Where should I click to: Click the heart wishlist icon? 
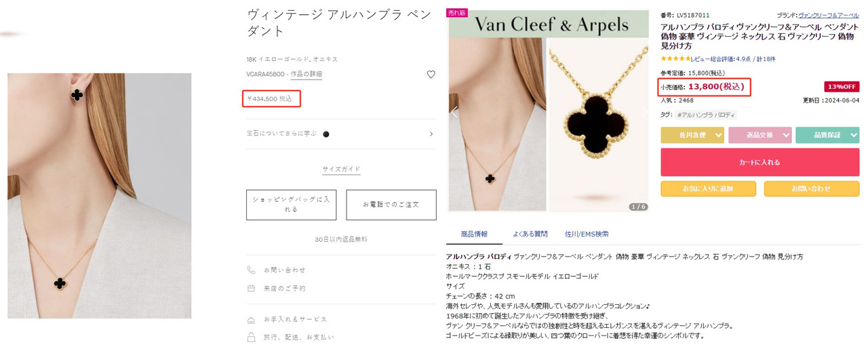pyautogui.click(x=431, y=75)
